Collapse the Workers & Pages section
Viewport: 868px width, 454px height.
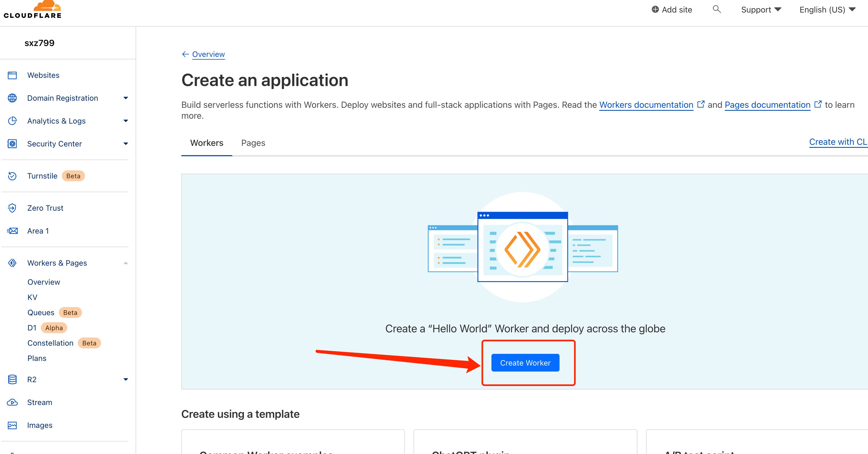126,263
